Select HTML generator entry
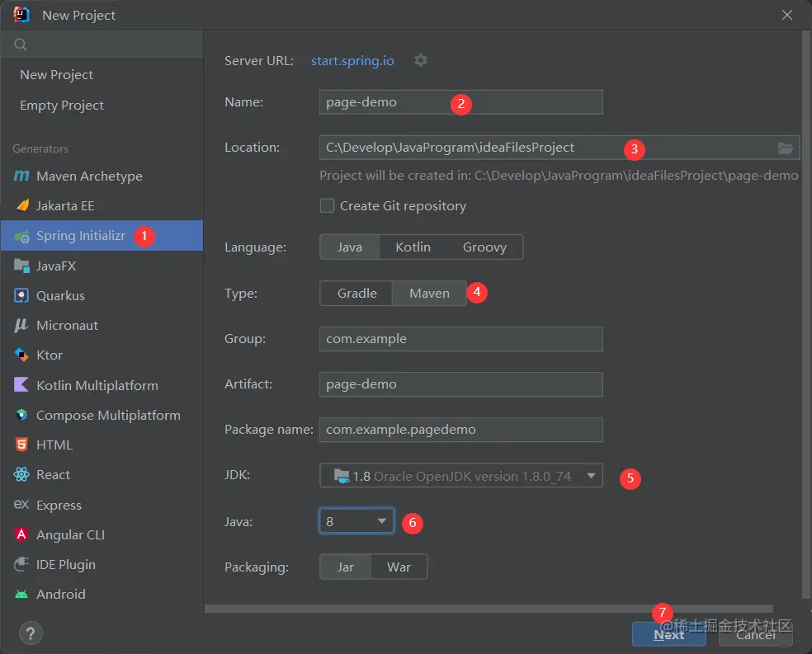Screen dimensions: 812x654 (101, 445)
